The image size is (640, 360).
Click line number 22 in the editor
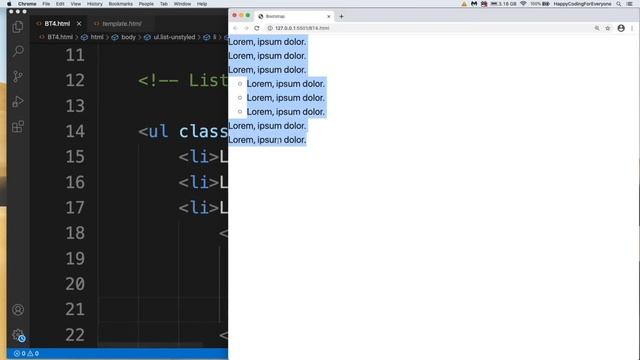[x=75, y=335]
